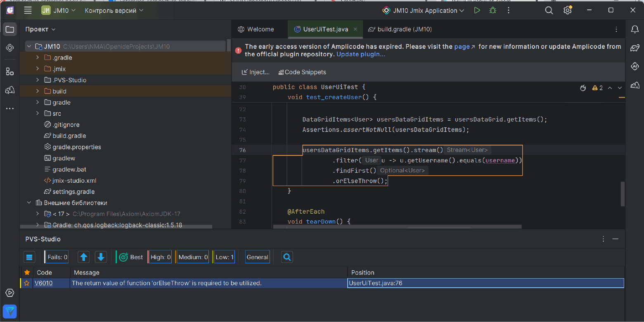Run the JM10 Jmix Application
This screenshot has height=322, width=644.
pos(477,10)
